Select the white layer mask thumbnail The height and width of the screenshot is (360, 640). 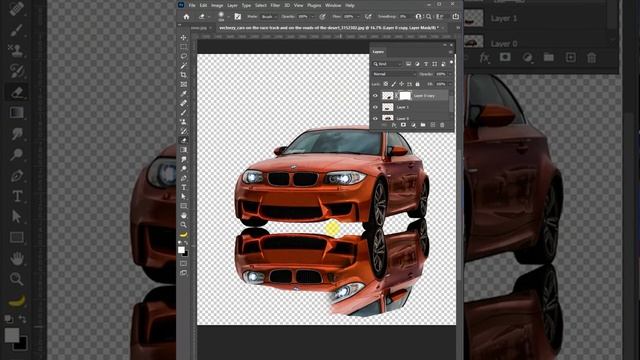pos(405,96)
